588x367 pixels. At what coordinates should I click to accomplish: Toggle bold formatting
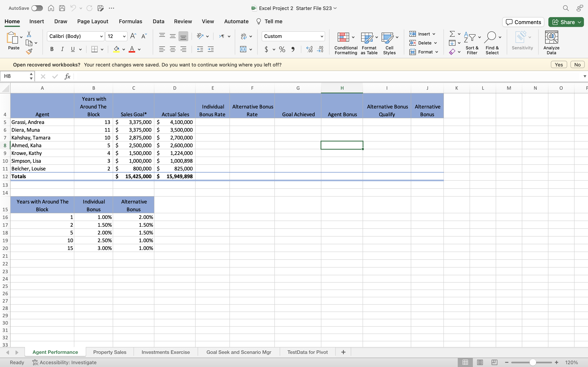51,49
